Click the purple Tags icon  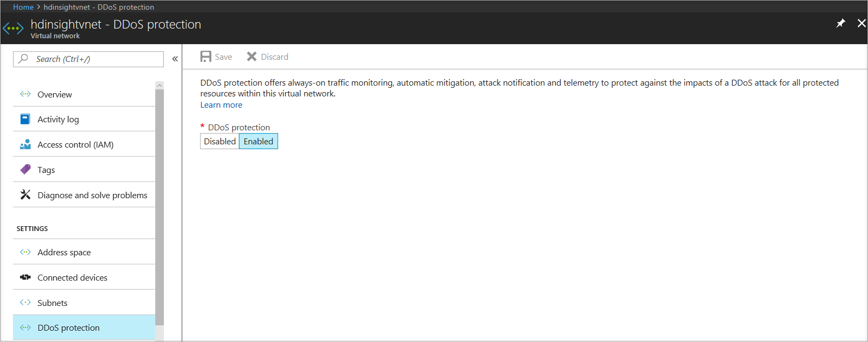[x=25, y=170]
